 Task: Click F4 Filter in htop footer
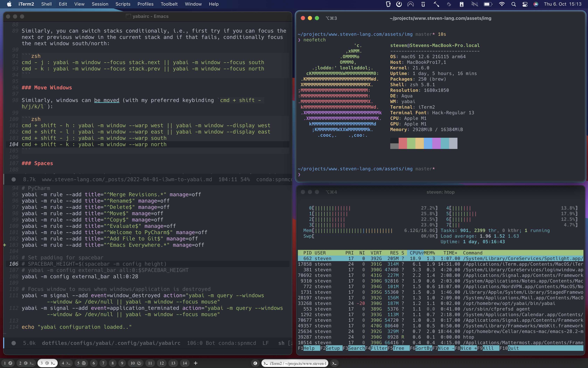(x=376, y=348)
